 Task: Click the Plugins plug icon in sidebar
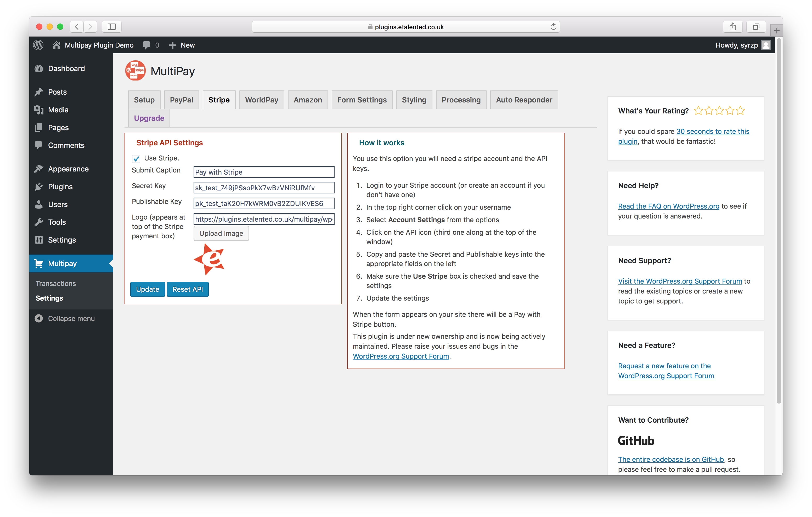click(x=39, y=187)
